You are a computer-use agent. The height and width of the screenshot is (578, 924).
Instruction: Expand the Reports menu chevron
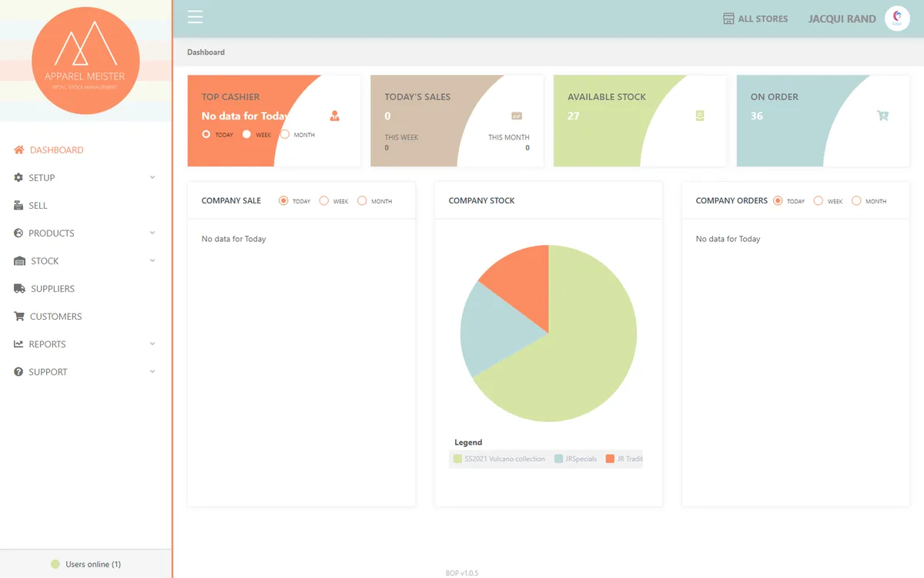(x=152, y=344)
